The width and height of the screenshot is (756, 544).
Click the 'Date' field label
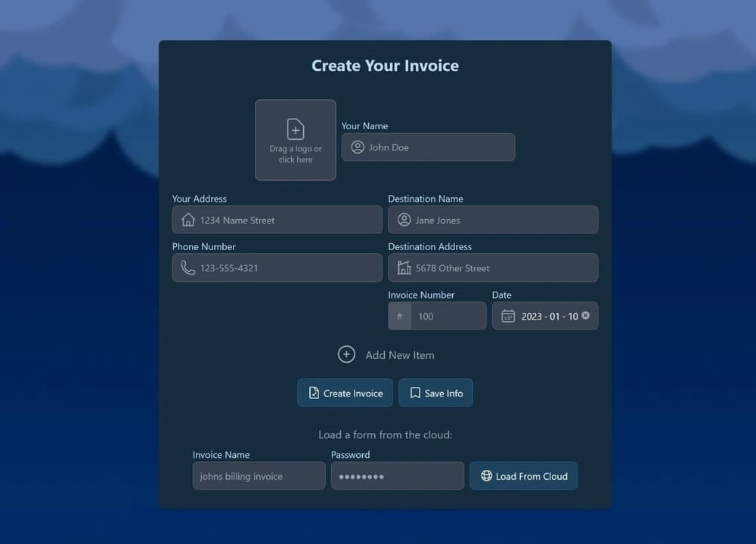tap(501, 295)
